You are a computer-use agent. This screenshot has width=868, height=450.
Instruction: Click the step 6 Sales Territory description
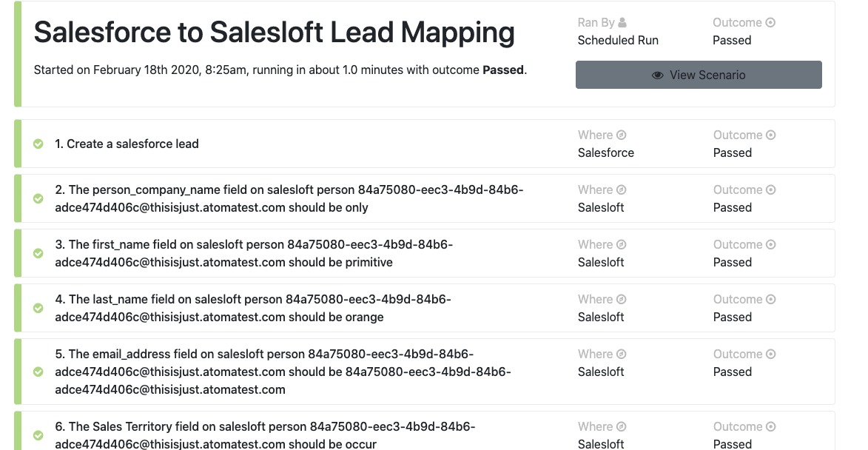pos(265,436)
